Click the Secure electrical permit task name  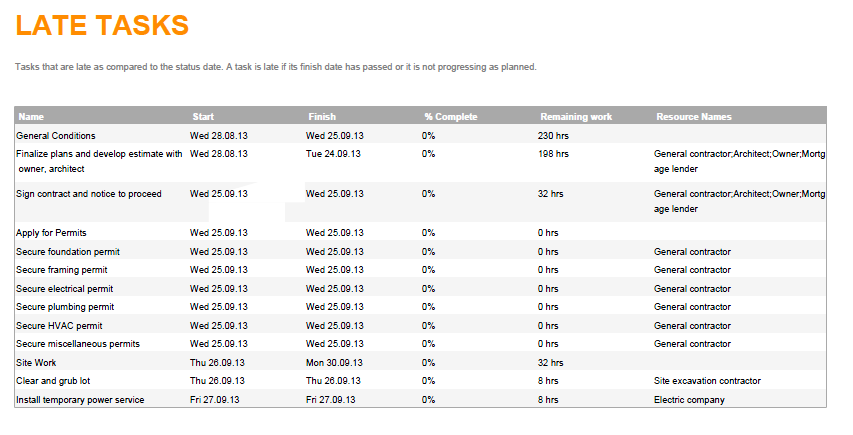65,289
